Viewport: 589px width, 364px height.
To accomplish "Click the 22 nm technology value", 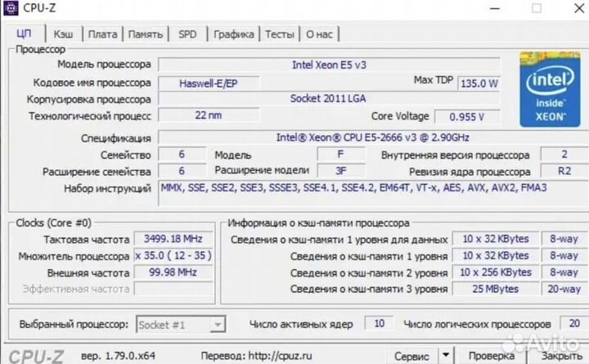I will coord(209,115).
